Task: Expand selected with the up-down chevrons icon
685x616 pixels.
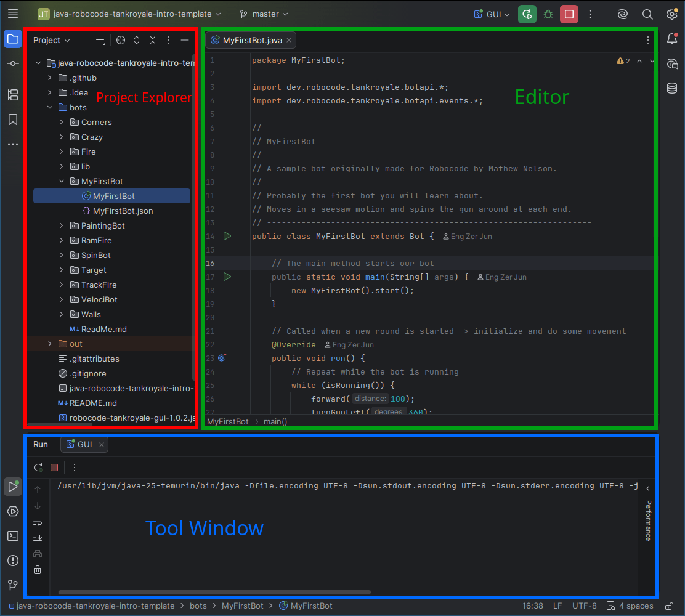Action: pyautogui.click(x=137, y=40)
